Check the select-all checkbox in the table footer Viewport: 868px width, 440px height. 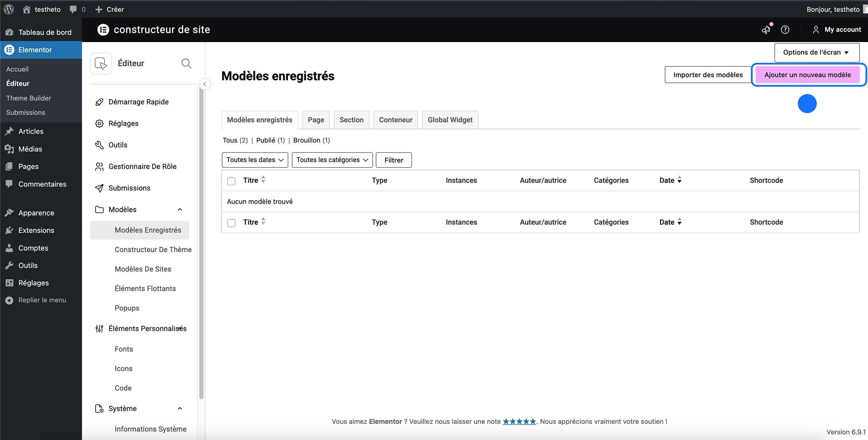point(231,222)
